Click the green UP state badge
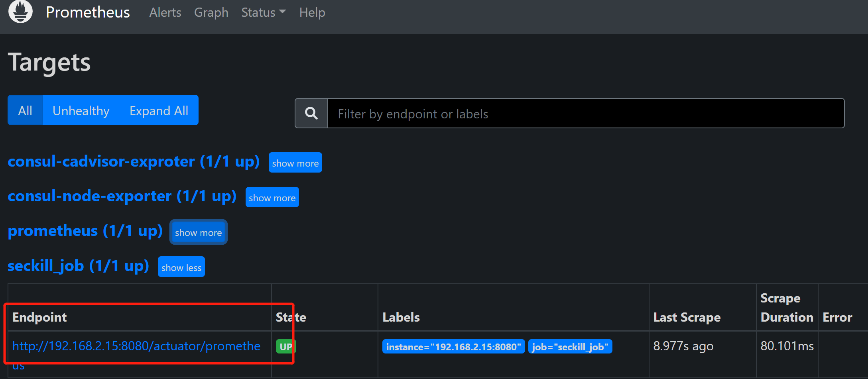This screenshot has height=379, width=868. [286, 347]
